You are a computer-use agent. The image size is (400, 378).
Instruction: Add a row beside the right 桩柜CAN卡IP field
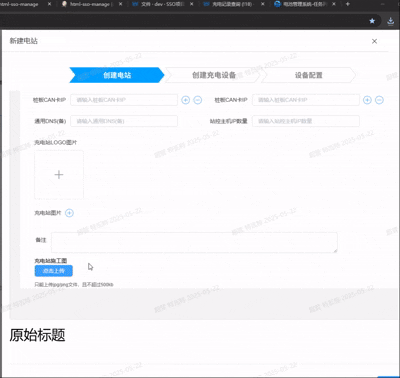click(367, 100)
